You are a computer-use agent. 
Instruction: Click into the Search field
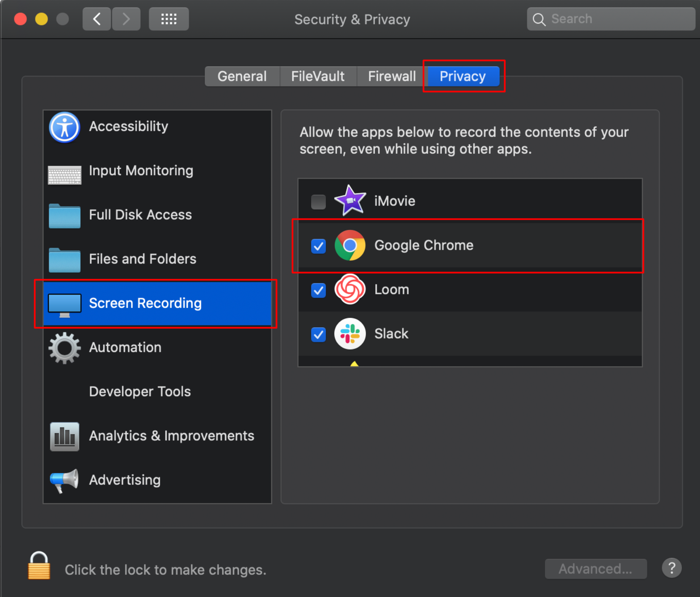pyautogui.click(x=611, y=19)
